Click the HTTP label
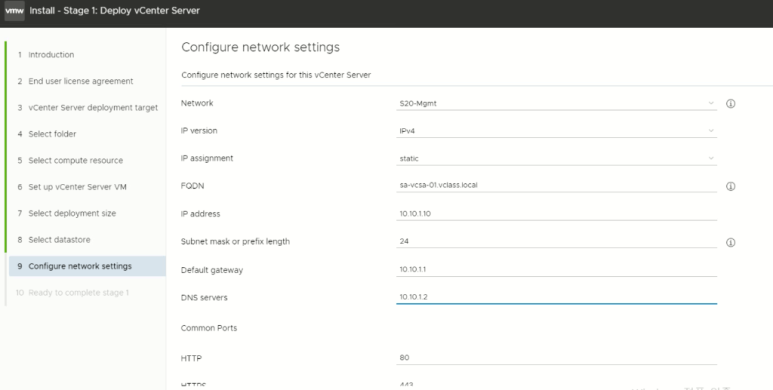The image size is (773, 390). 191,358
